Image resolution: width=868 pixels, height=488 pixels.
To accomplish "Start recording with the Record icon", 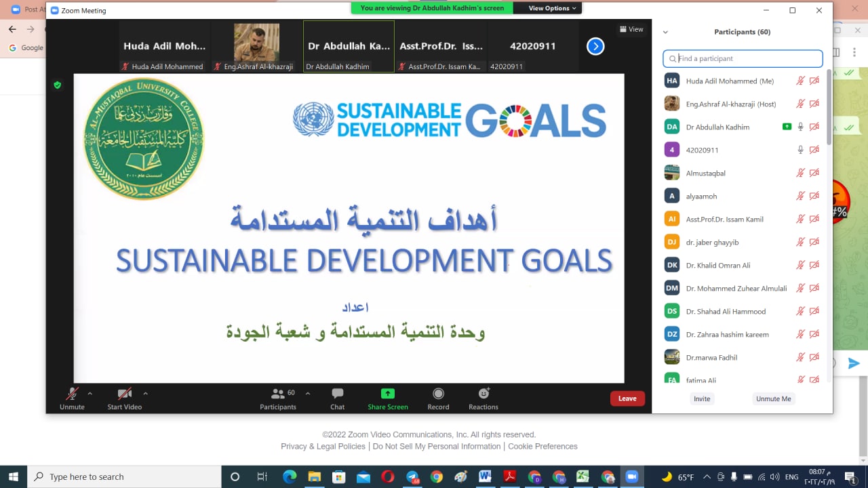I will [438, 393].
